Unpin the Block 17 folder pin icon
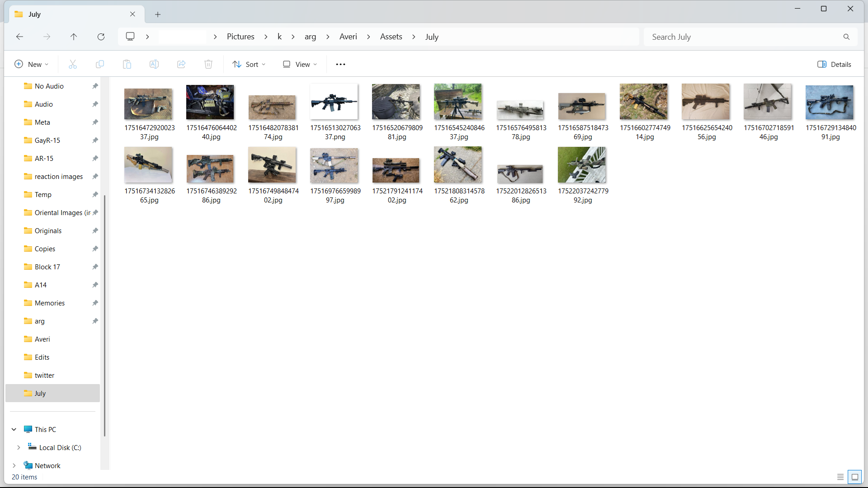Viewport: 868px width, 488px height. [x=95, y=267]
